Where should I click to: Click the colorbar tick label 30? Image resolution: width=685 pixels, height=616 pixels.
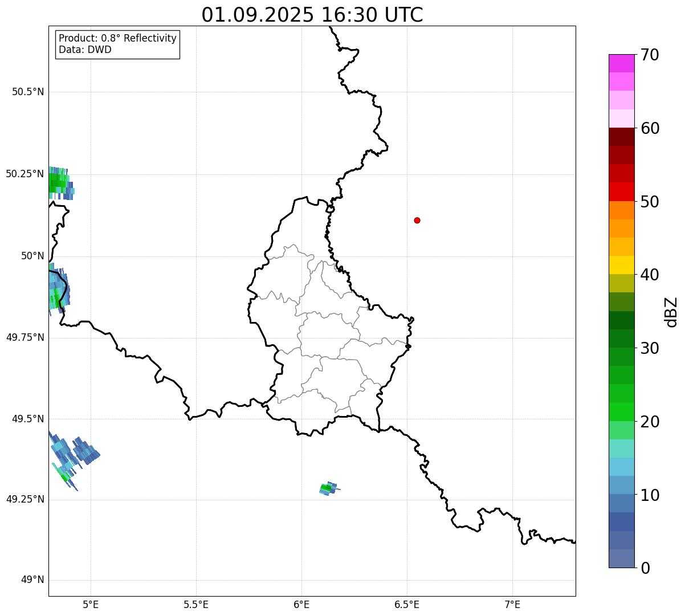pyautogui.click(x=650, y=348)
